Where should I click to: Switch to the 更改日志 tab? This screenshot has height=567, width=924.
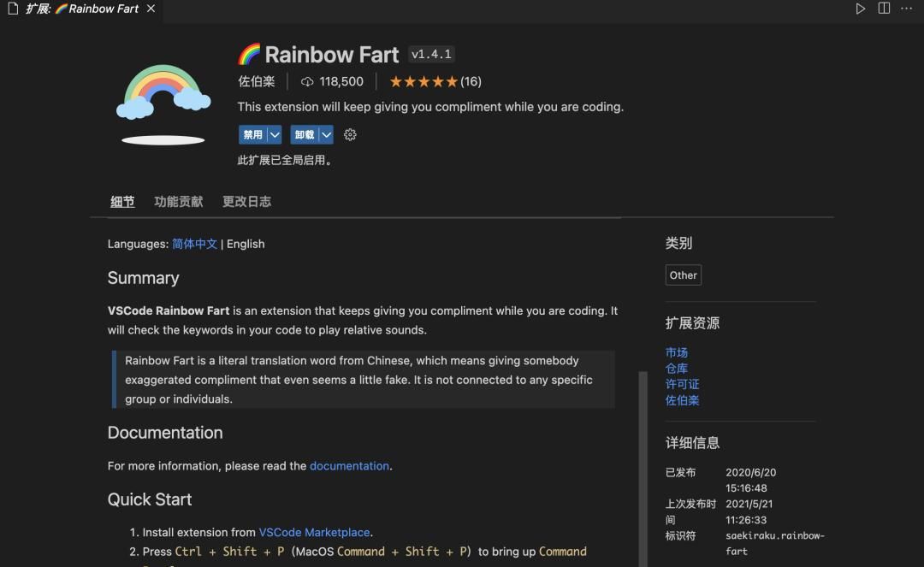(x=246, y=202)
